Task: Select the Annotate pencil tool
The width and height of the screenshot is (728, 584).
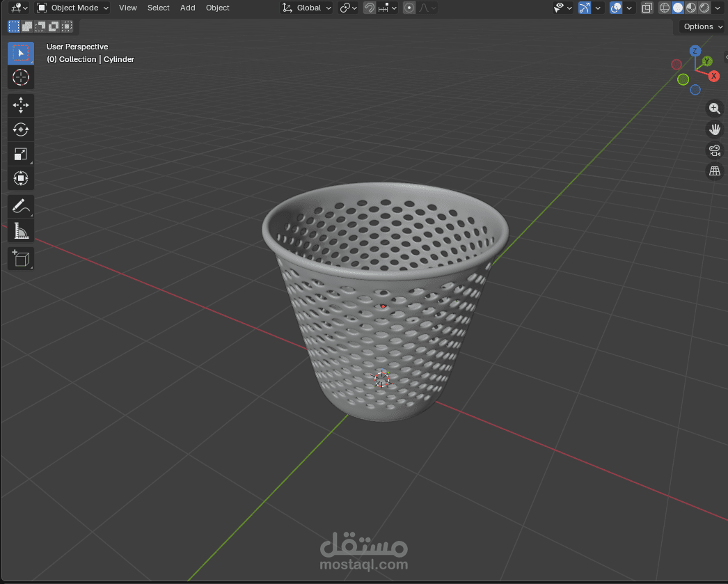Action: point(20,207)
